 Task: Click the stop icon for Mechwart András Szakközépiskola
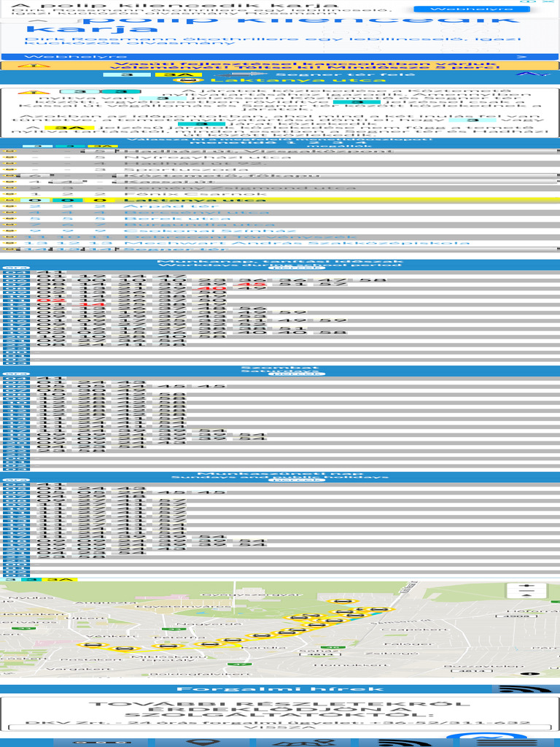point(10,243)
